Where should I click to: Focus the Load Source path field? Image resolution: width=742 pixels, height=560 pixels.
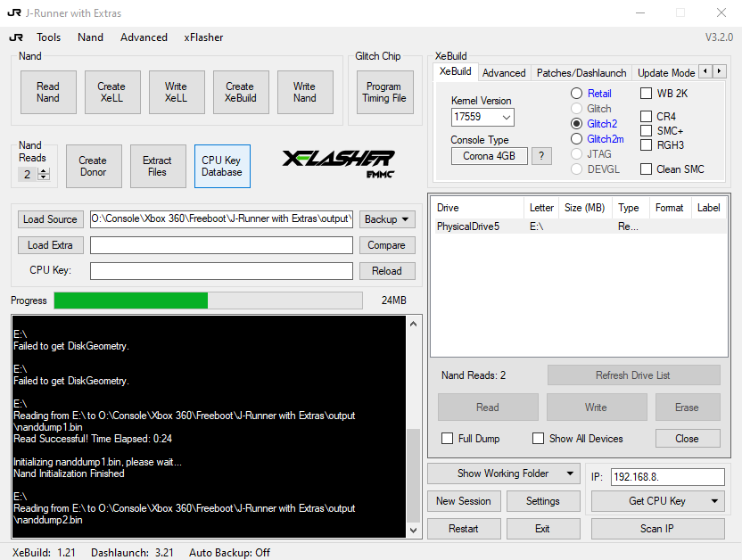point(221,219)
